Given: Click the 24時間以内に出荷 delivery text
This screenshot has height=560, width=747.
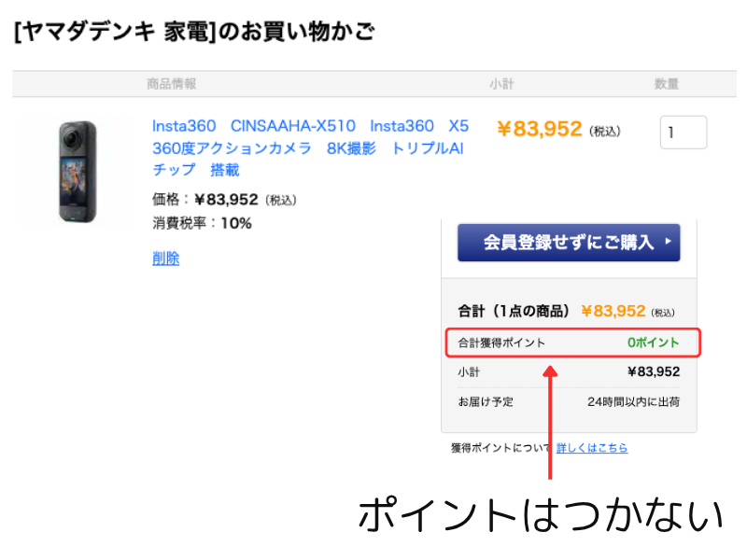Looking at the screenshot, I should click(634, 402).
